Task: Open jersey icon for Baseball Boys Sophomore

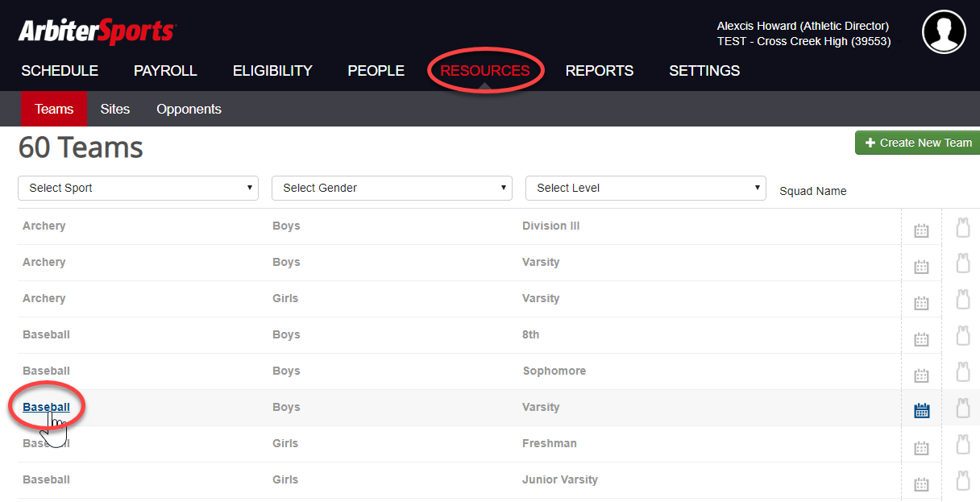Action: point(962,372)
